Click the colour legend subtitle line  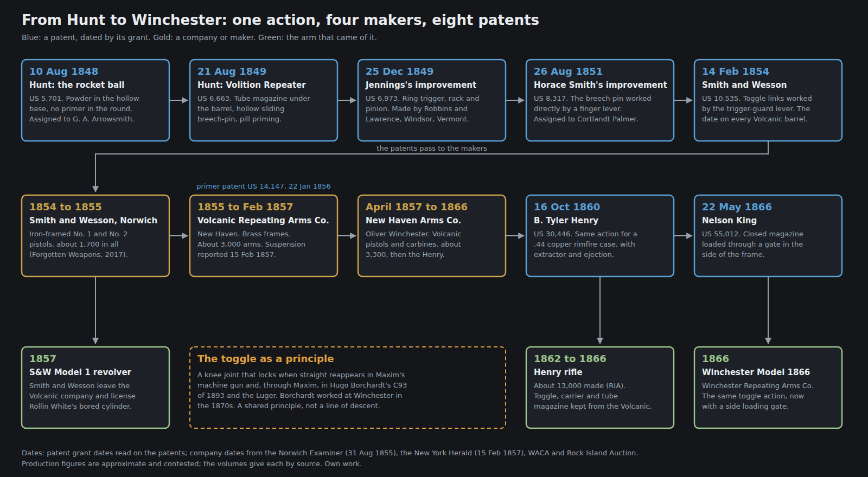pos(199,37)
